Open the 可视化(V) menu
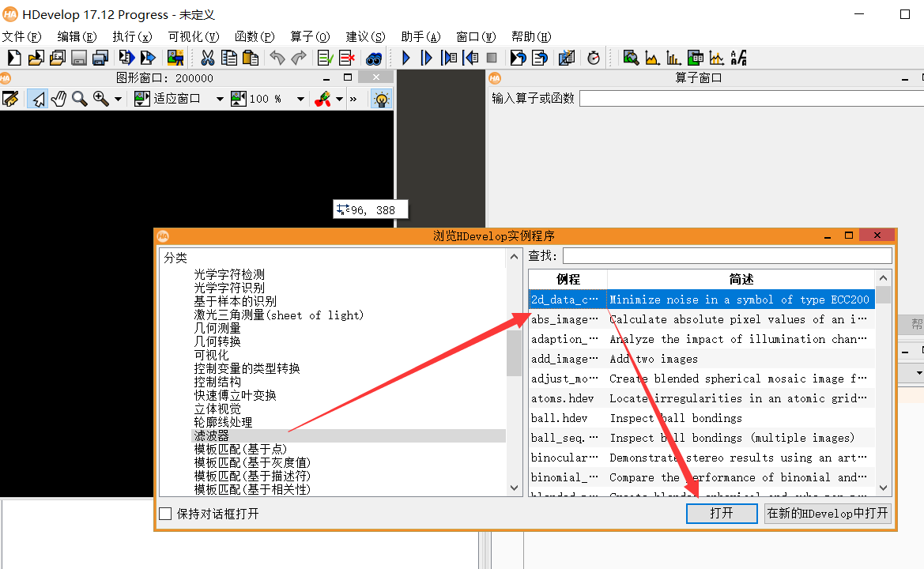This screenshot has height=569, width=924. tap(194, 36)
